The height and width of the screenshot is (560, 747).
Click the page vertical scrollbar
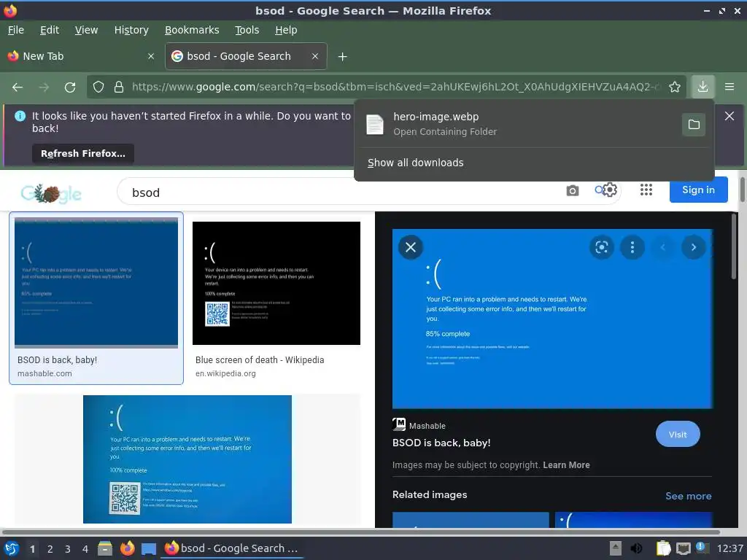742,190
